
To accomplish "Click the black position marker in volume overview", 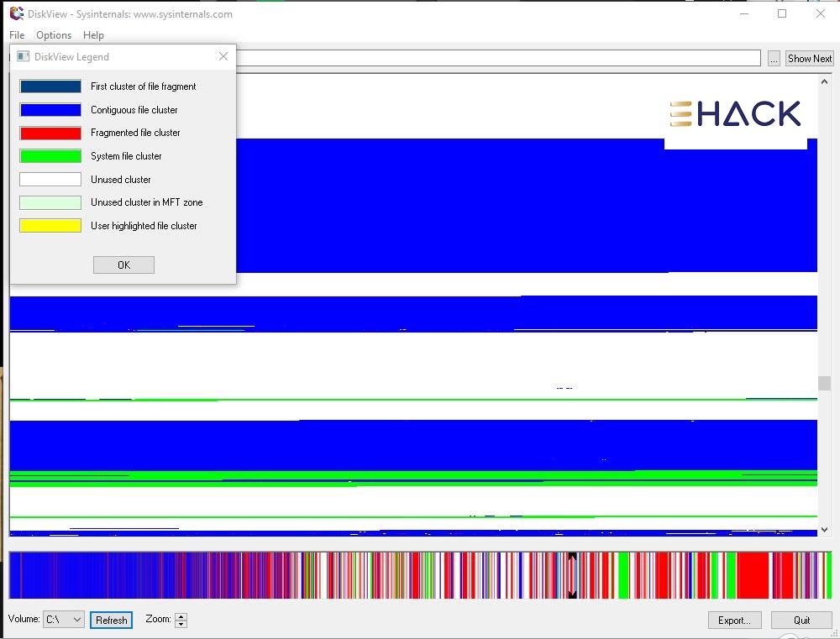I will [x=572, y=575].
